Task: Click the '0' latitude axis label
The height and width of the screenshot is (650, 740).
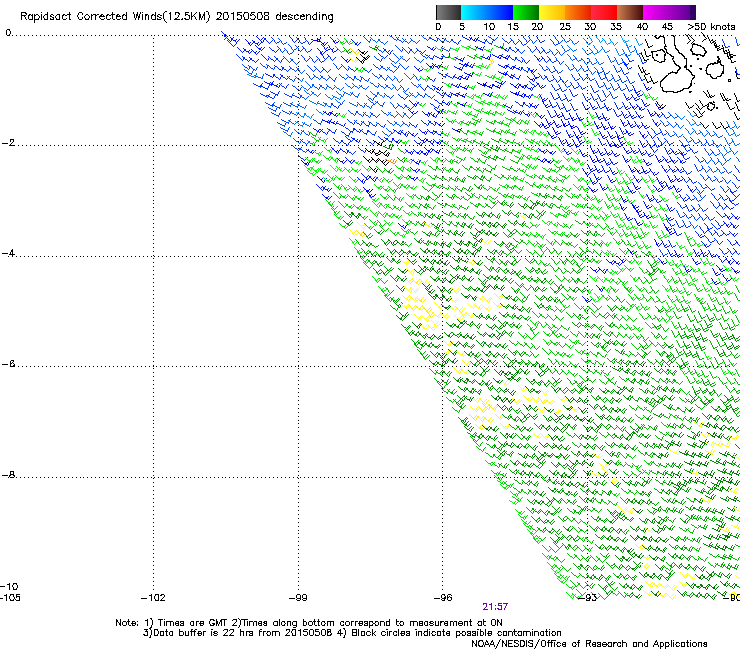Action: pos(8,33)
